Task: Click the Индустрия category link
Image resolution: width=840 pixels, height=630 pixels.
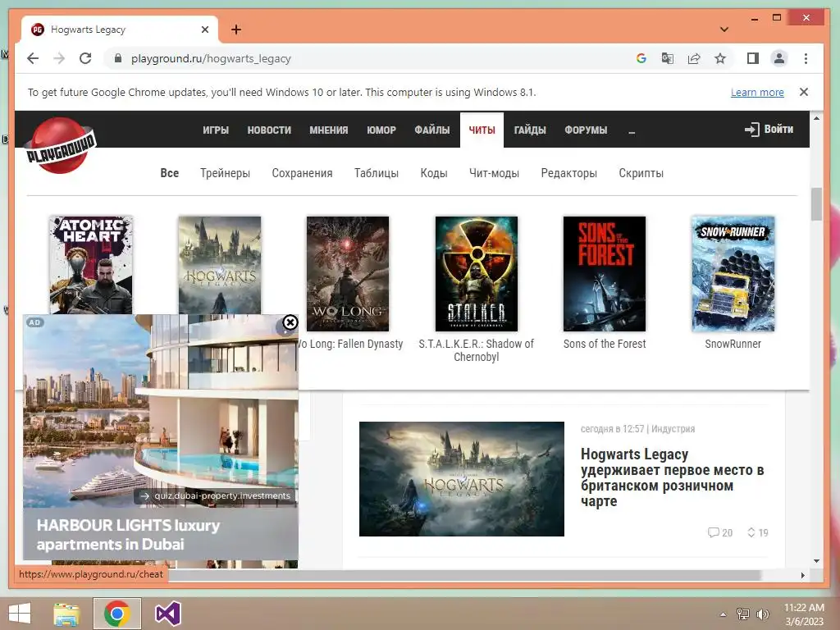Action: [x=673, y=428]
